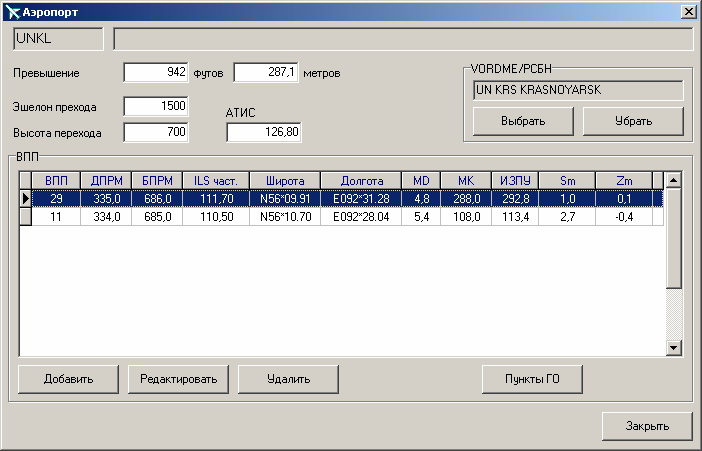Image resolution: width=702 pixels, height=451 pixels.
Task: Select the row selector box for runway 11
Action: [26, 217]
